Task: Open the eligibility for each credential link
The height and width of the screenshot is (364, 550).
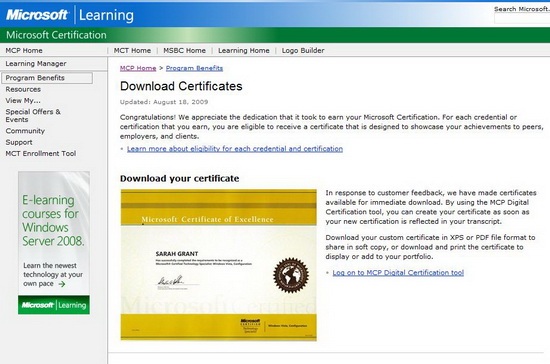Action: pyautogui.click(x=235, y=149)
